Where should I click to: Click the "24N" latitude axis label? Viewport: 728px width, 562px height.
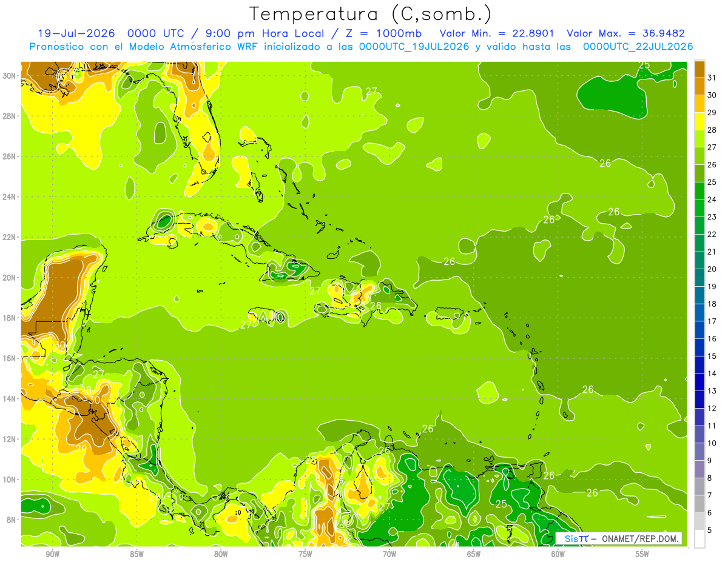click(10, 197)
